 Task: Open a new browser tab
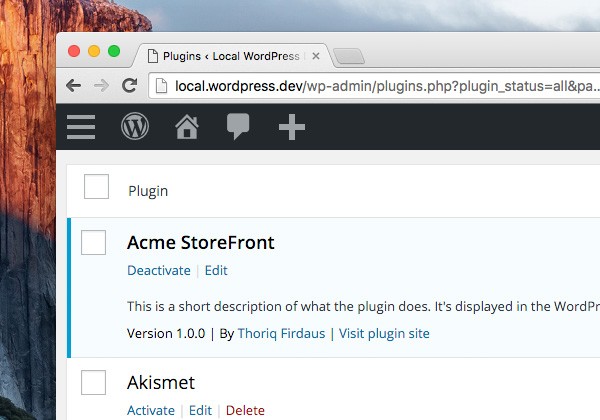coord(349,56)
